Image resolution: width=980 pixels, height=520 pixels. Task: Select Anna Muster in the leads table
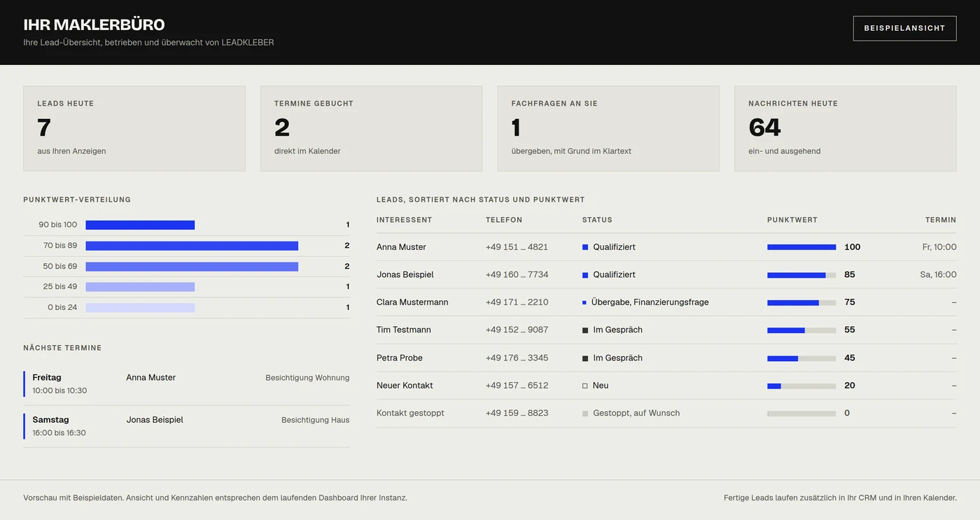401,247
